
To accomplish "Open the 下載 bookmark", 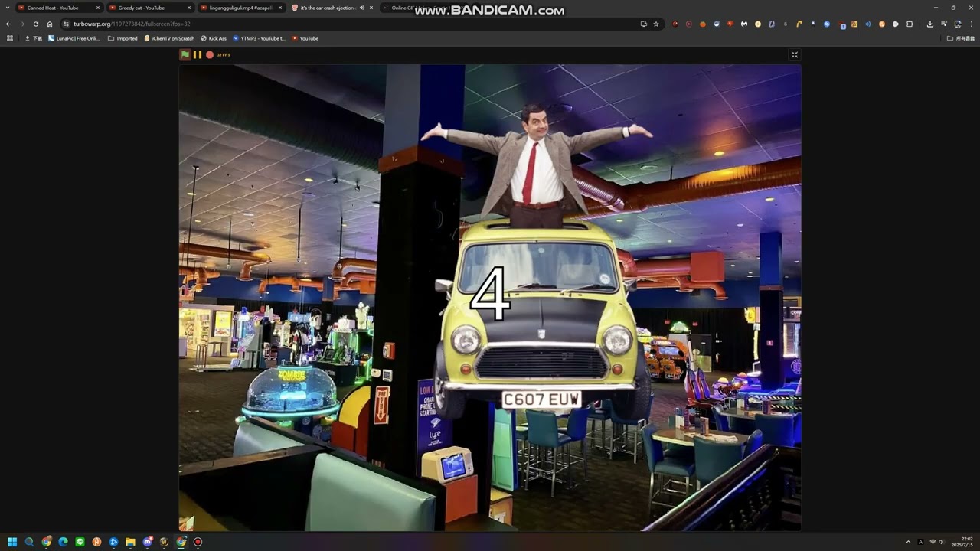I will tap(33, 38).
